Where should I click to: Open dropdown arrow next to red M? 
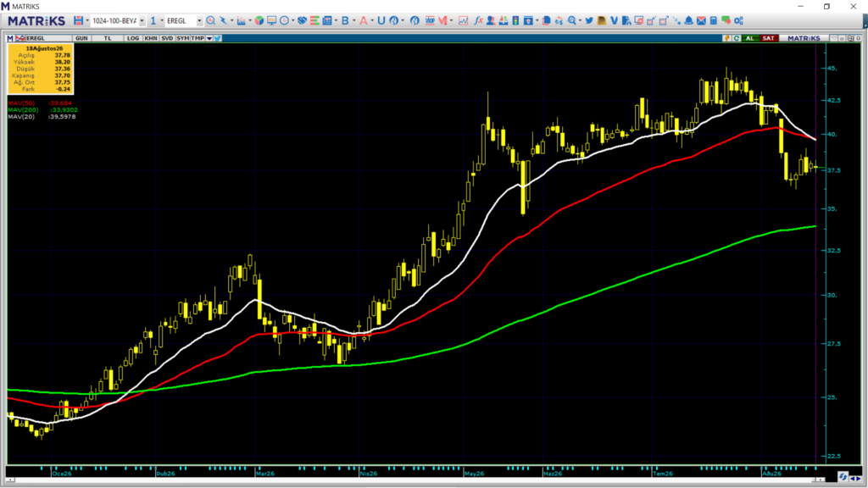coord(451,20)
